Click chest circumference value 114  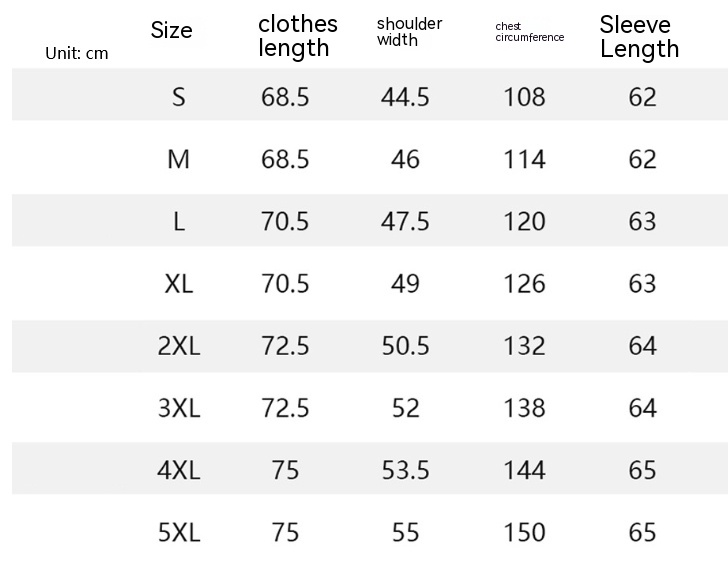[x=525, y=159]
